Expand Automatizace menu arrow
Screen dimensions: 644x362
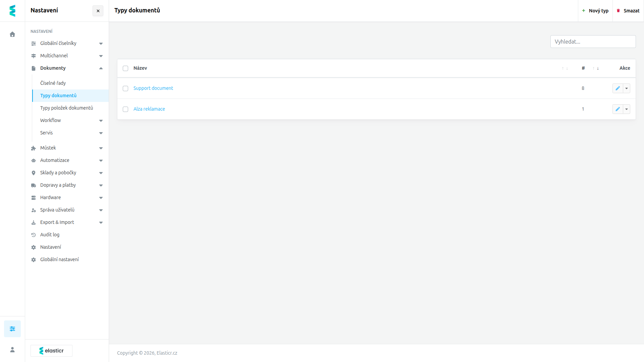click(x=101, y=161)
